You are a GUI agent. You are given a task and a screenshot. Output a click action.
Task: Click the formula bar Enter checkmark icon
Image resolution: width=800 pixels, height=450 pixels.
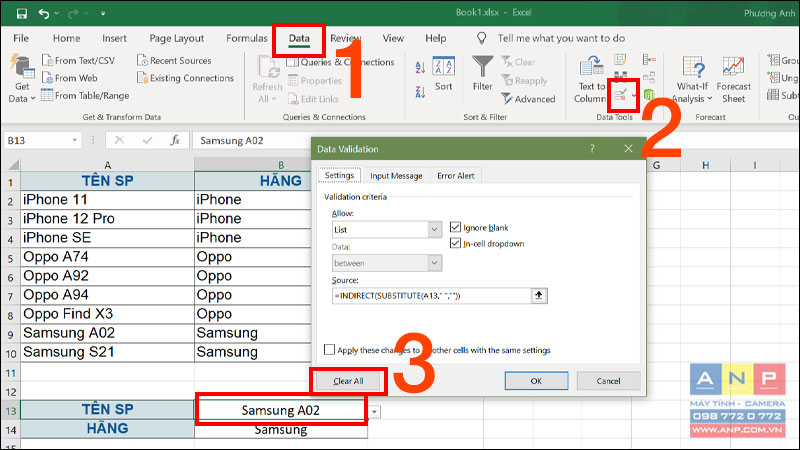pos(147,140)
